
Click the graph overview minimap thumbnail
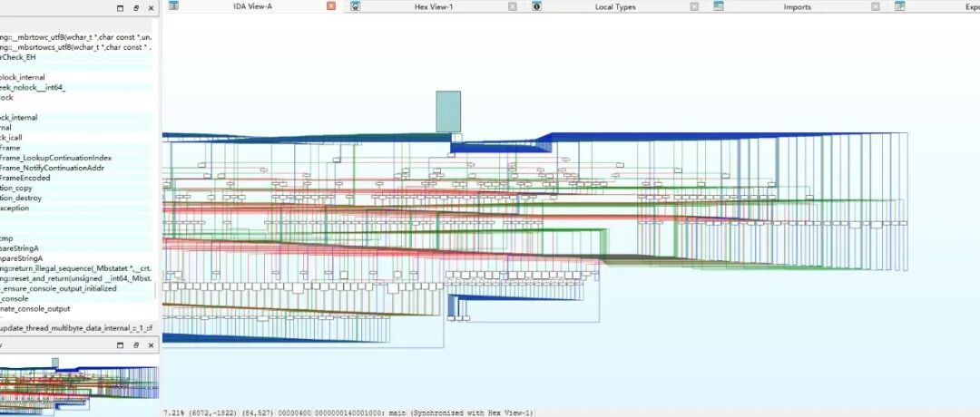79,385
